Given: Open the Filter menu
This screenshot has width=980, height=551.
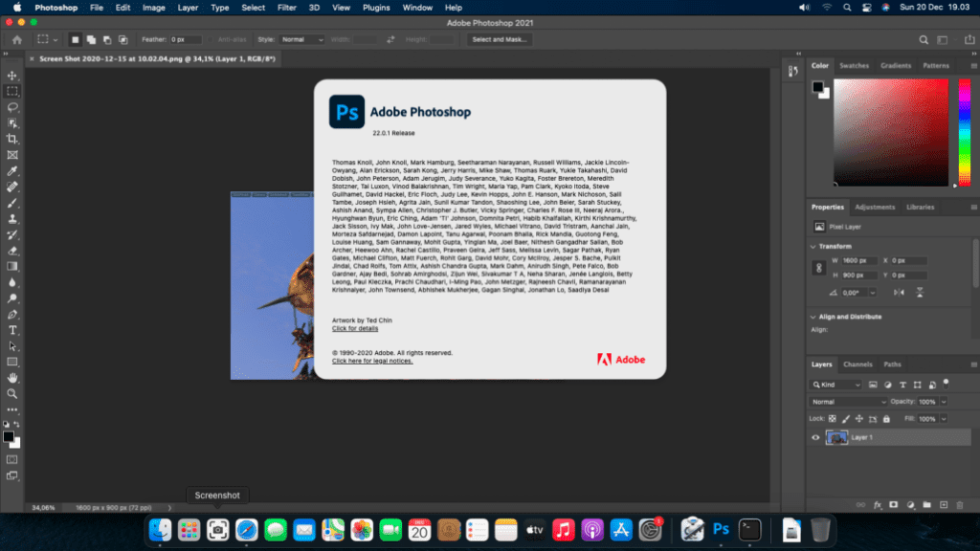Looking at the screenshot, I should pyautogui.click(x=287, y=8).
